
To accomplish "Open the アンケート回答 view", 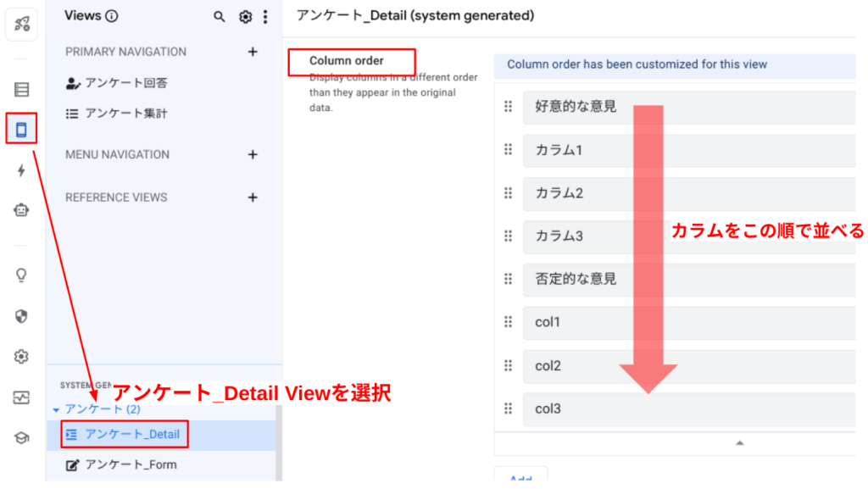I will click(x=125, y=83).
